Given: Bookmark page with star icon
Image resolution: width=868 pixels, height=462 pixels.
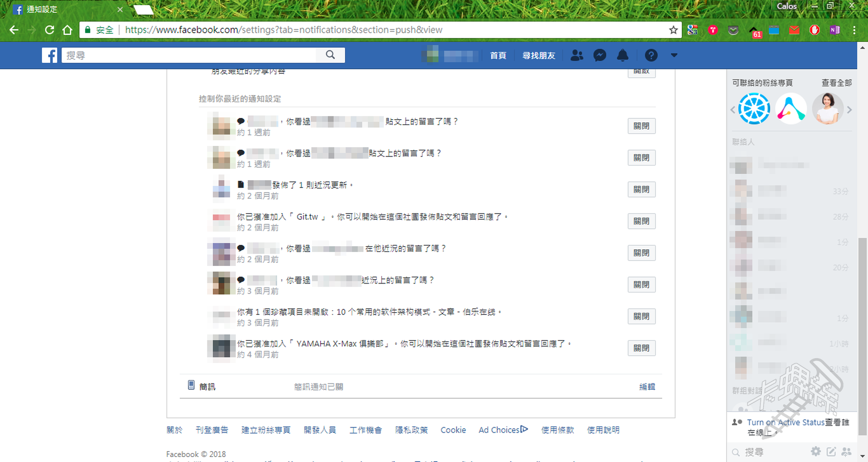Looking at the screenshot, I should click(x=673, y=30).
